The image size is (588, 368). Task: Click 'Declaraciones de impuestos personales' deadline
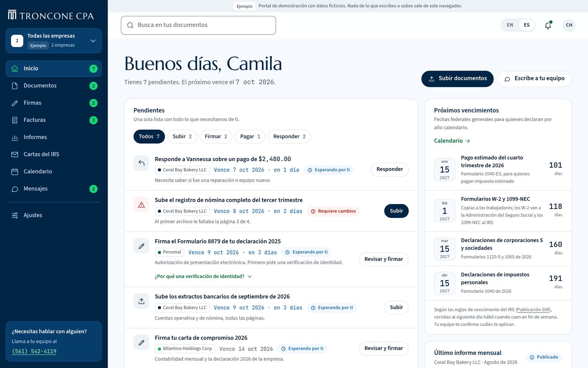click(495, 278)
